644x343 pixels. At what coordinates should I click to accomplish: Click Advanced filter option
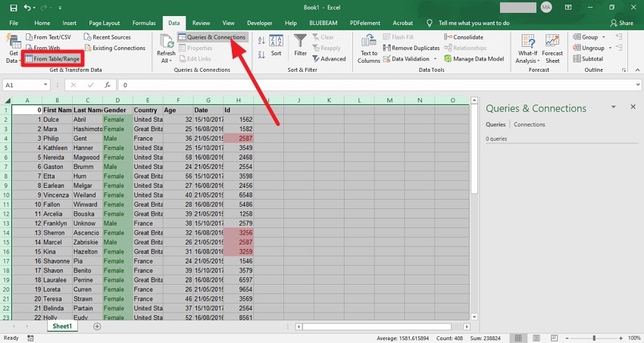point(329,58)
